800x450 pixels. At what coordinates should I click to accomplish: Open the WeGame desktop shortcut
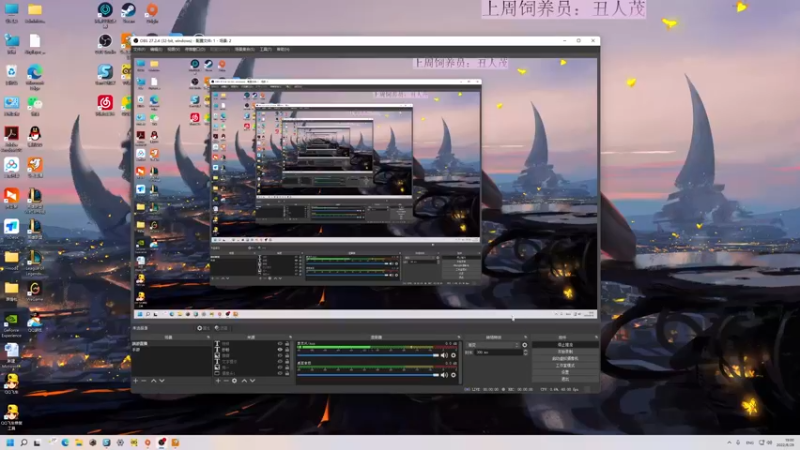coord(35,292)
